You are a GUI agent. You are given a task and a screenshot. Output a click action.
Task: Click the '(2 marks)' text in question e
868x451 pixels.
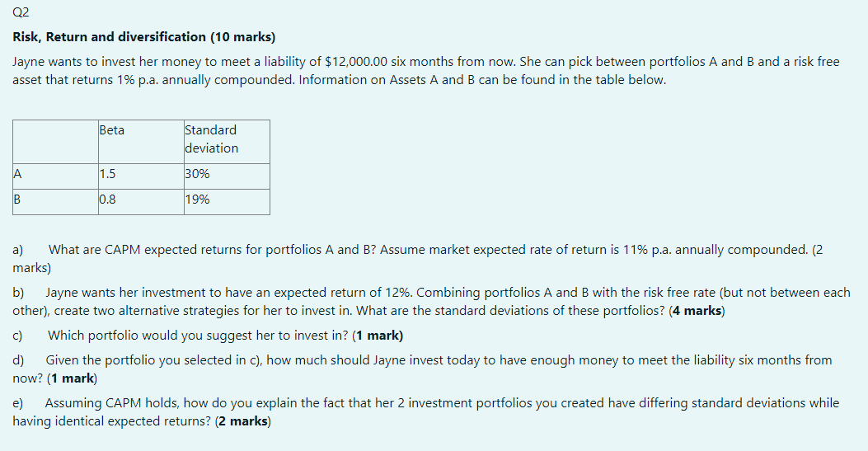[242, 421]
